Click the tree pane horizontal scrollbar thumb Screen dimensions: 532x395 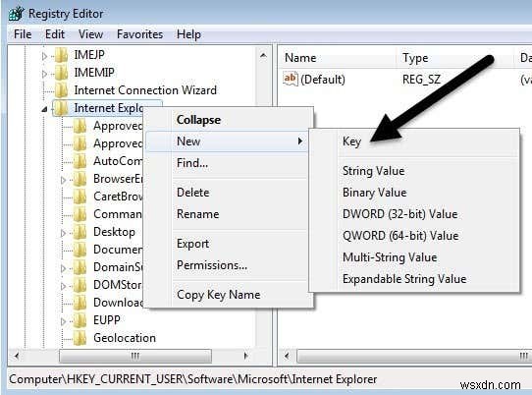click(x=135, y=356)
